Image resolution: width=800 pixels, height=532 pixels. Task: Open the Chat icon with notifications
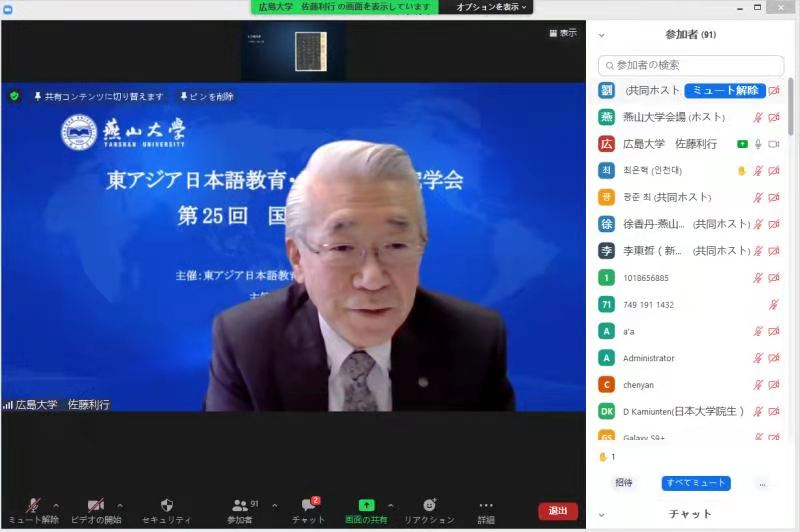pos(309,505)
